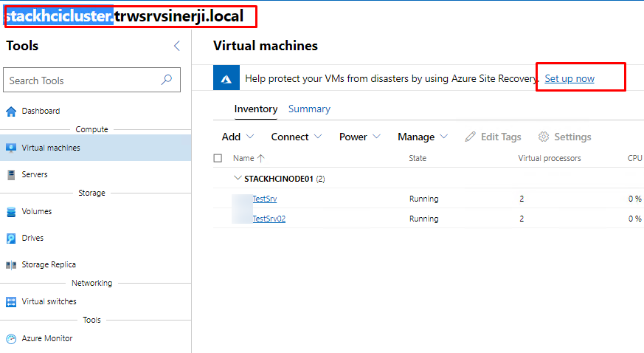Click Virtual machines in the Tools list
The width and height of the screenshot is (644, 353).
pos(51,148)
